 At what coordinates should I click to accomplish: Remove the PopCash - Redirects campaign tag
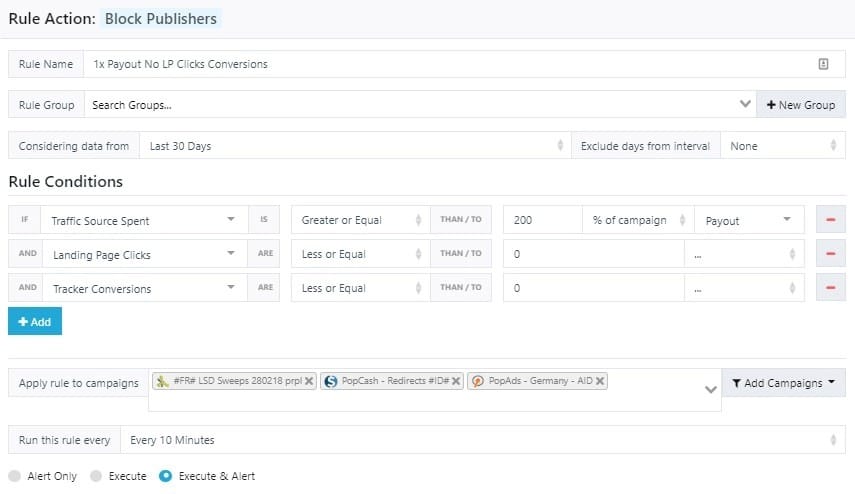pos(456,381)
